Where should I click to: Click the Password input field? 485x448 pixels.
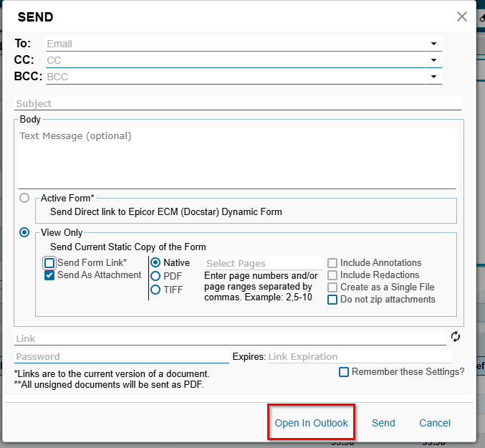120,356
